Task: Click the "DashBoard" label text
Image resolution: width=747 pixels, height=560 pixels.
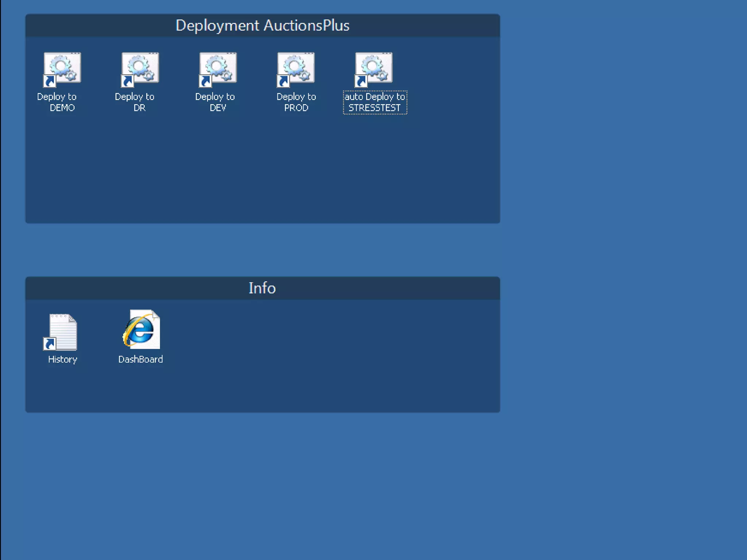Action: tap(140, 359)
